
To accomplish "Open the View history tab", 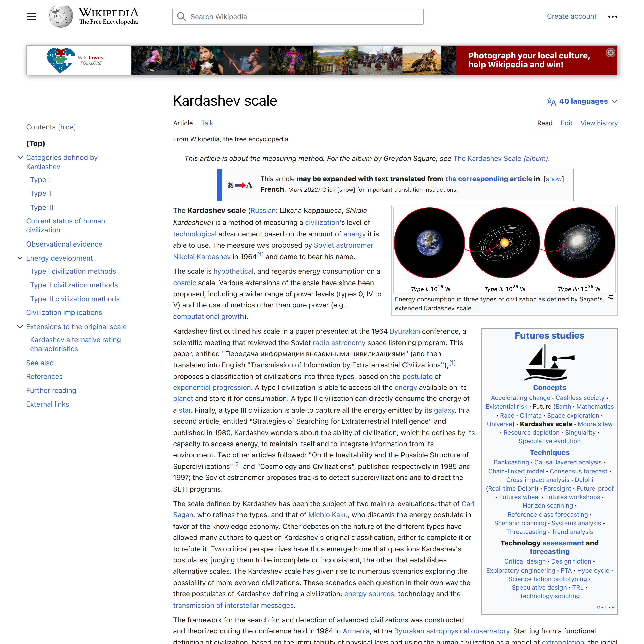I will 599,123.
